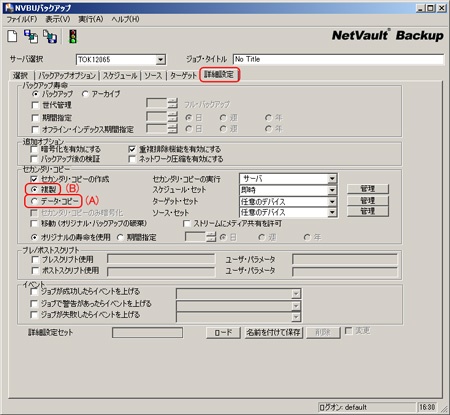This screenshot has height=415, width=450.
Task: Click 管理 button beside ターゲット・セット
Action: coord(368,201)
